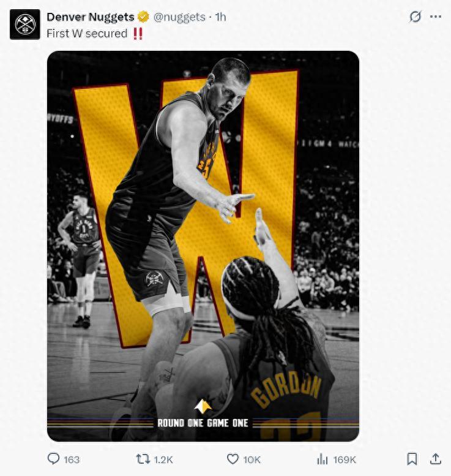Open the view analytics bar-chart icon
Image resolution: width=451 pixels, height=476 pixels.
tap(322, 459)
